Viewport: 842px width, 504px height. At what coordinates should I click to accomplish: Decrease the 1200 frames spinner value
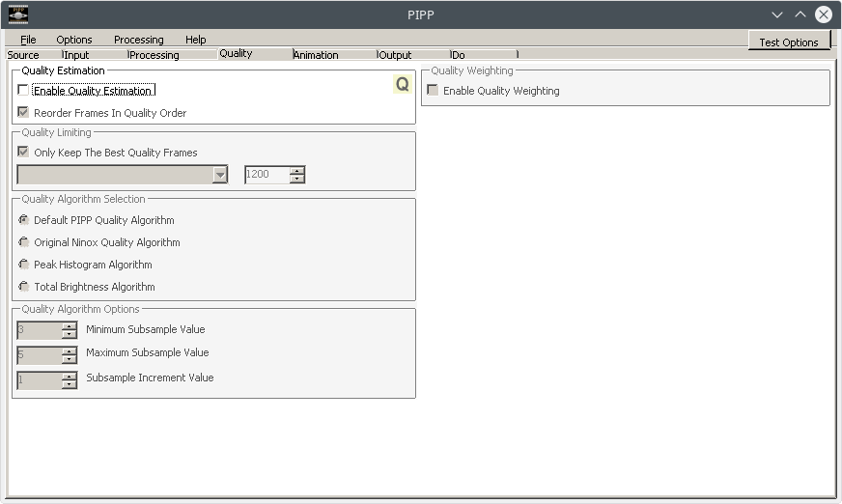(x=297, y=179)
